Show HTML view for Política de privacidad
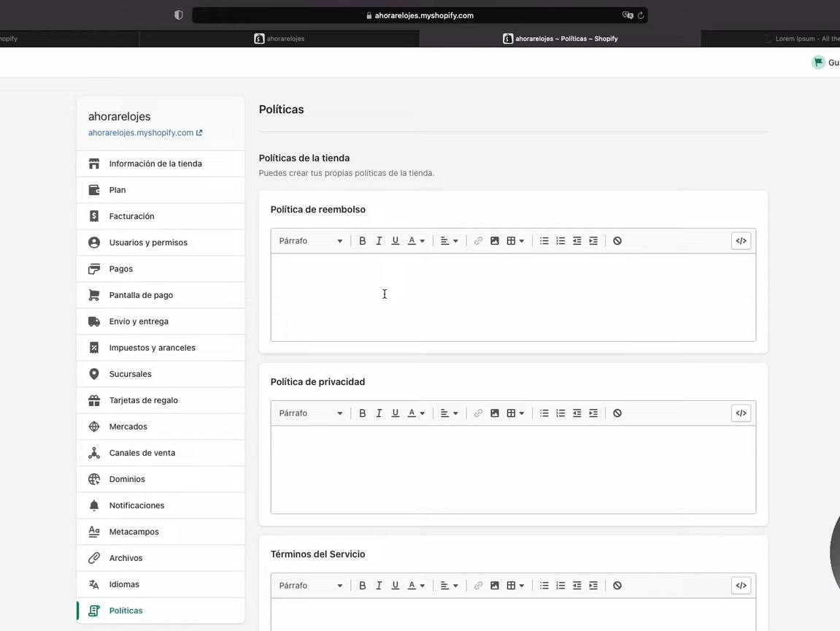The height and width of the screenshot is (631, 840). point(741,413)
